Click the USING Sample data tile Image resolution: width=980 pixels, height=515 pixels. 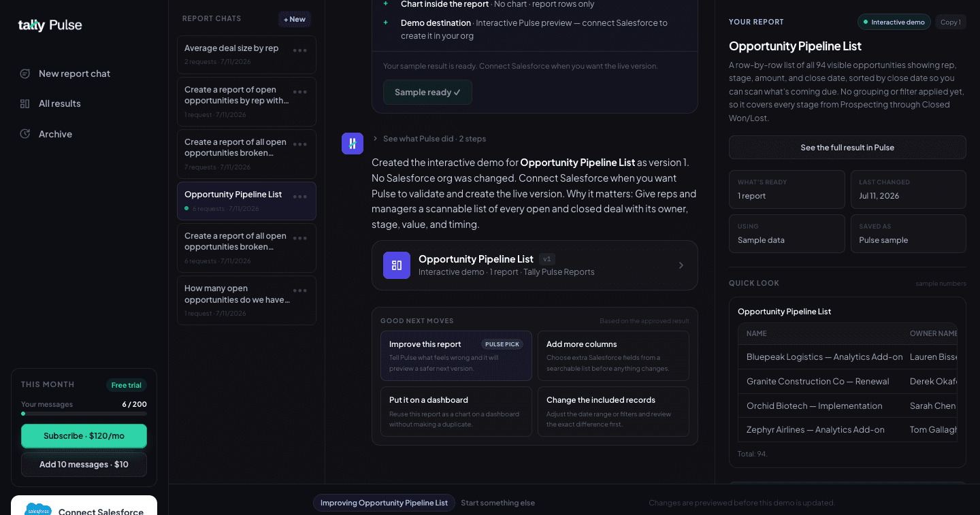[x=787, y=233]
